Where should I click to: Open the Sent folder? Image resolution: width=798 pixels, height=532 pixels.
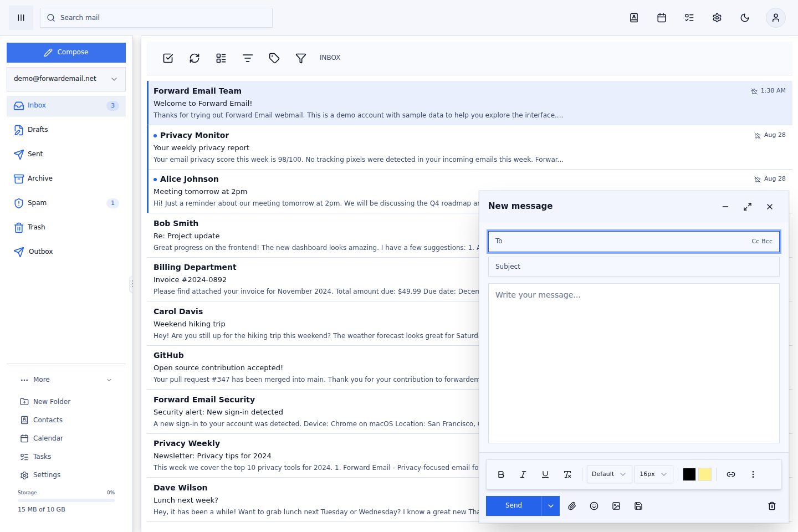[66, 154]
